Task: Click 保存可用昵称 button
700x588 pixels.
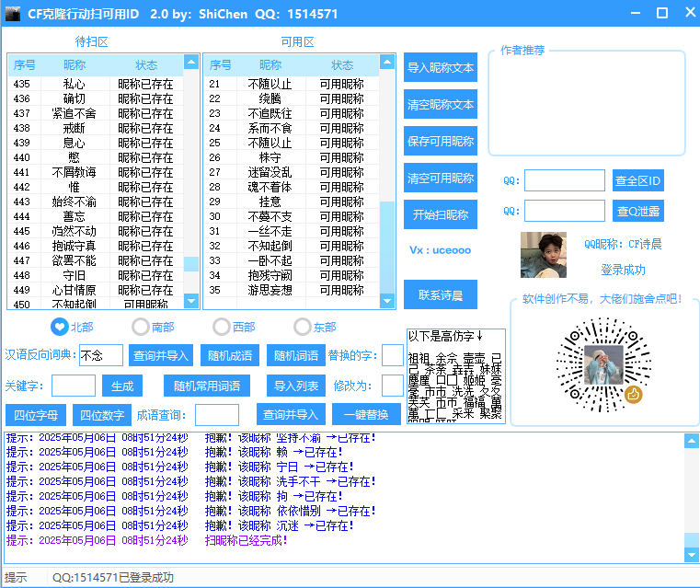Action: coord(441,141)
